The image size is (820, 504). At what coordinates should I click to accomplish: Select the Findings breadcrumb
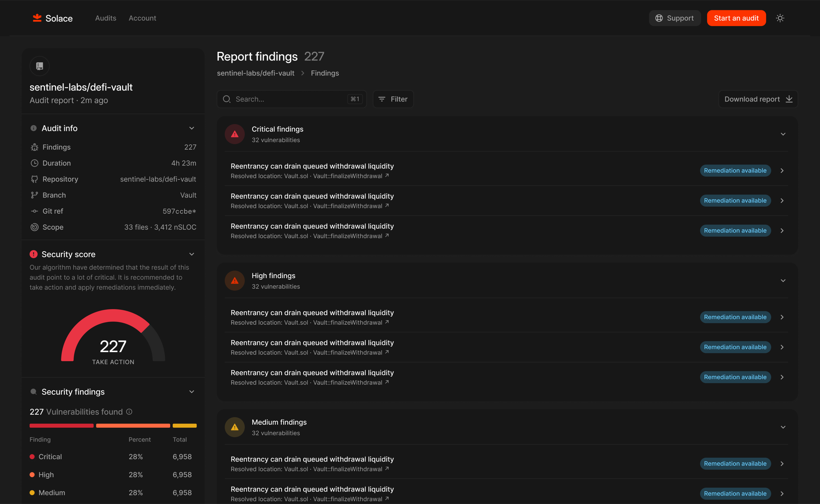pos(325,73)
